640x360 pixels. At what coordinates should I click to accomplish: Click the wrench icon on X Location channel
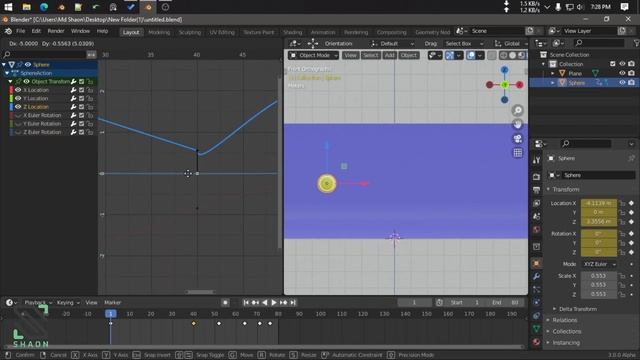73,90
